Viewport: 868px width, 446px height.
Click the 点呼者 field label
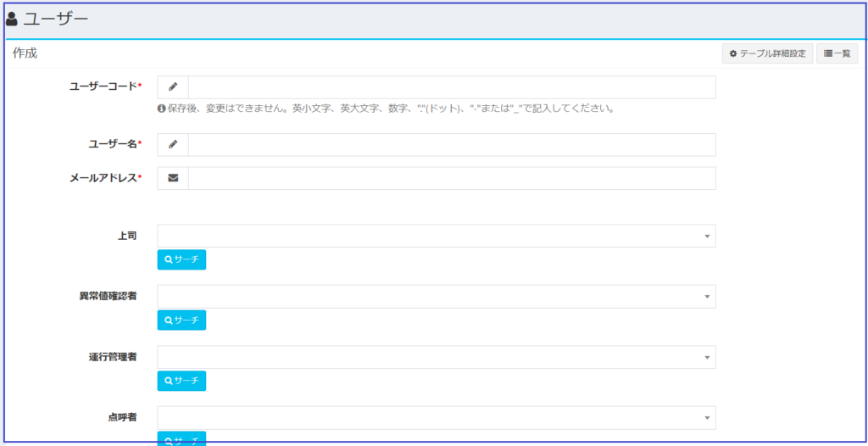[122, 417]
